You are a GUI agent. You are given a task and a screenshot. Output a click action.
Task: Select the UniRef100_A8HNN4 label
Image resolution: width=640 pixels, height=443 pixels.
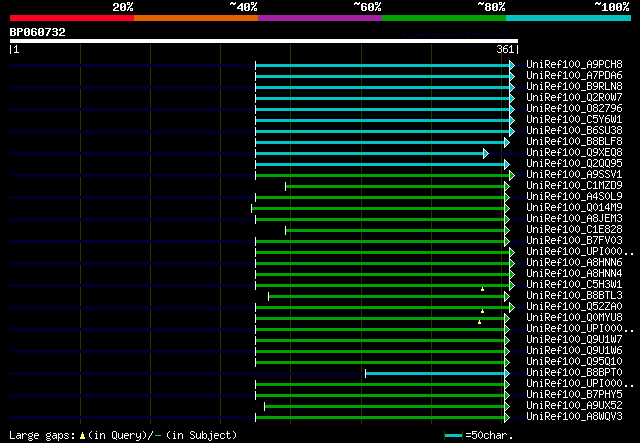[x=574, y=274]
